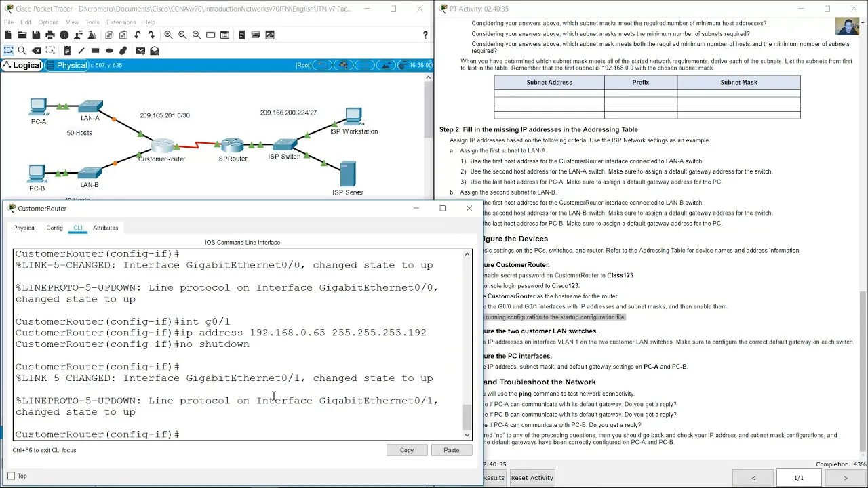The height and width of the screenshot is (488, 868).
Task: Choose the Inspect magnifier tool
Action: [x=22, y=50]
